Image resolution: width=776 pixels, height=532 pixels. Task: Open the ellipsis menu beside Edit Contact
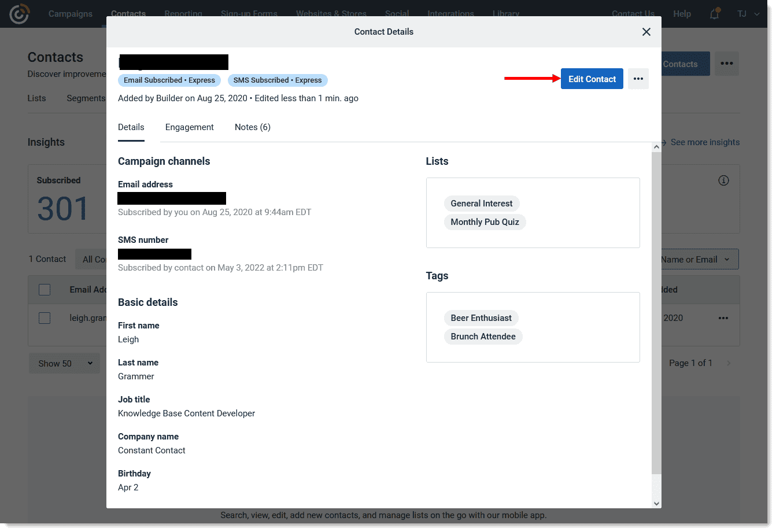point(638,78)
